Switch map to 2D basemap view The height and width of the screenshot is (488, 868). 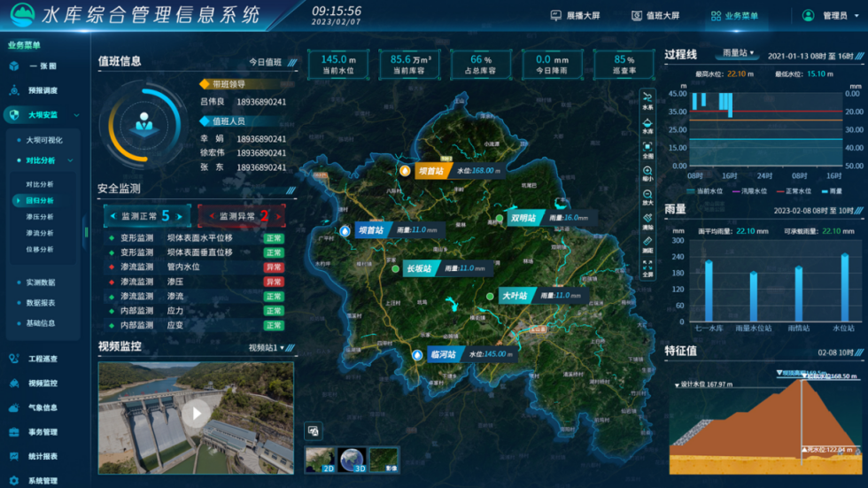tap(319, 458)
